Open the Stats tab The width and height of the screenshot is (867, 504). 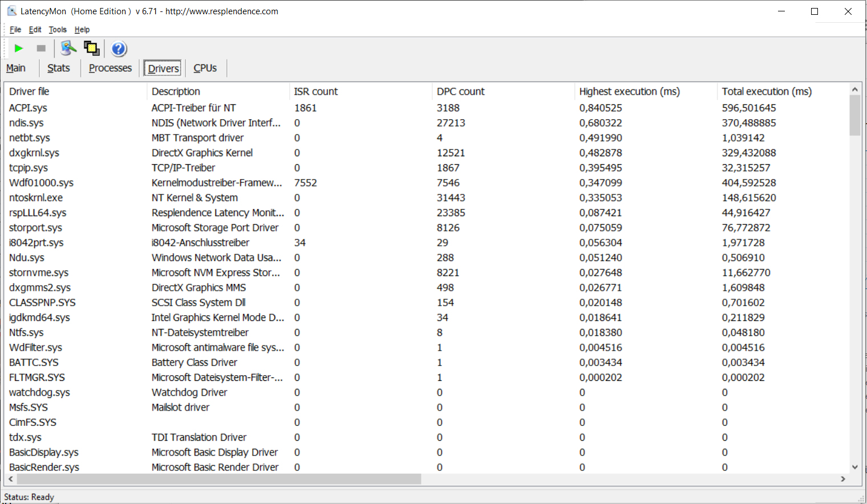coord(59,68)
